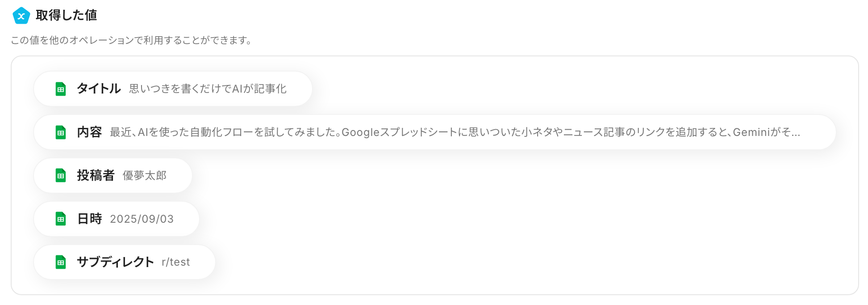Select the サブディレクト label
868x305 pixels.
115,262
